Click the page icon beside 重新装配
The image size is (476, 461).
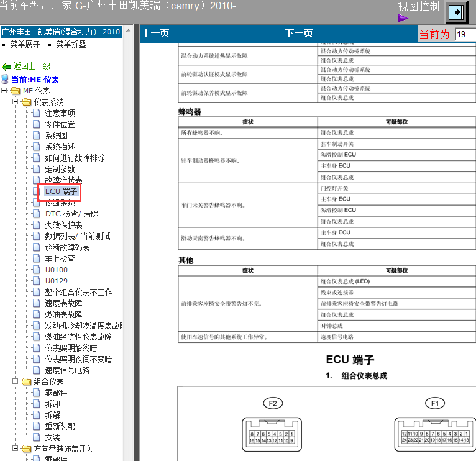[x=37, y=426]
